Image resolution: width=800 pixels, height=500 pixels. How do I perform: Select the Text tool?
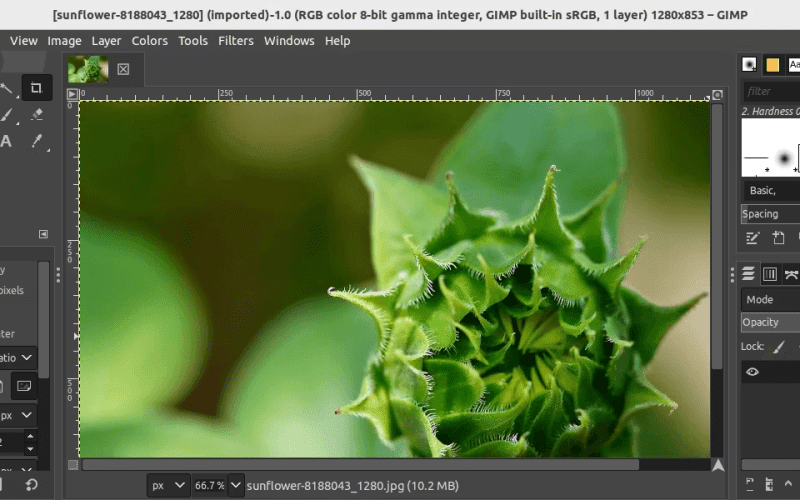(x=6, y=141)
